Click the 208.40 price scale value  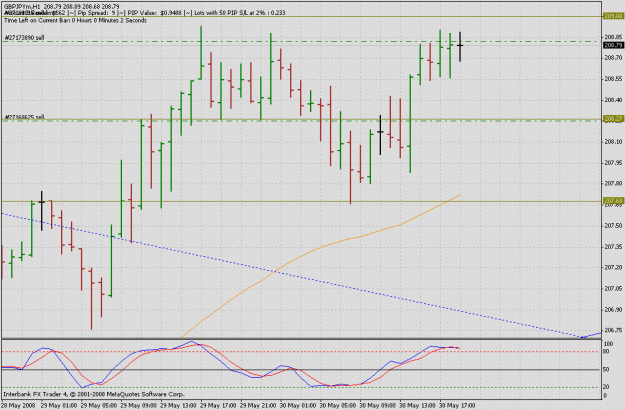(x=613, y=100)
